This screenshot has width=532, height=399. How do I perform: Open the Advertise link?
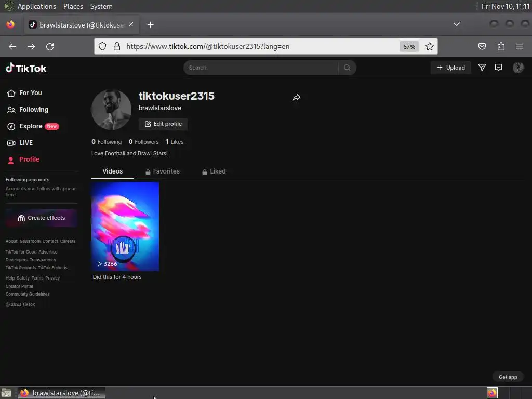48,252
